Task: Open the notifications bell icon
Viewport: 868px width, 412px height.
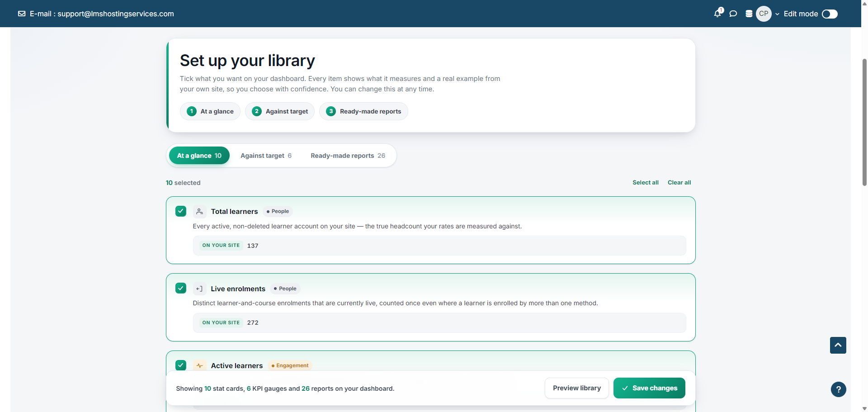Action: (x=718, y=13)
